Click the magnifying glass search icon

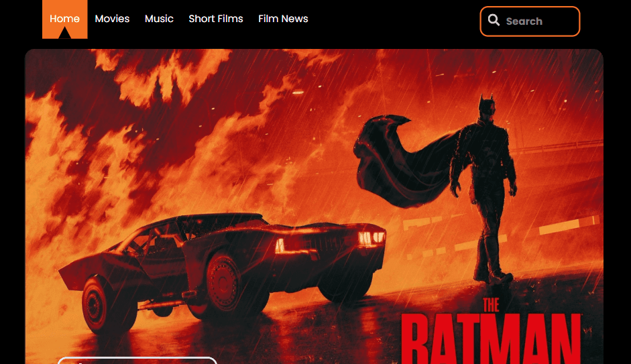click(494, 20)
